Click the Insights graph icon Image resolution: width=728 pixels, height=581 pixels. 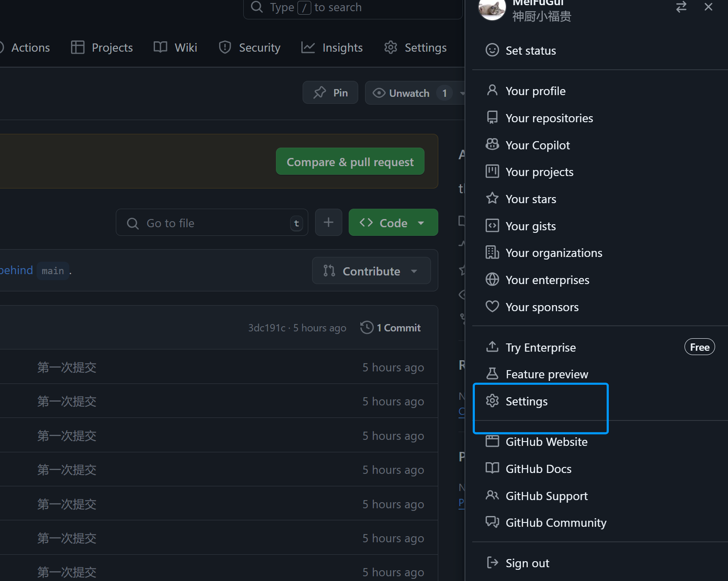[x=308, y=47]
